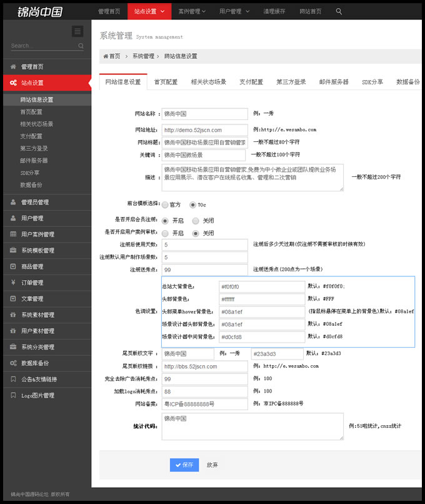Click the 总站大背景色 color value field

261,287
